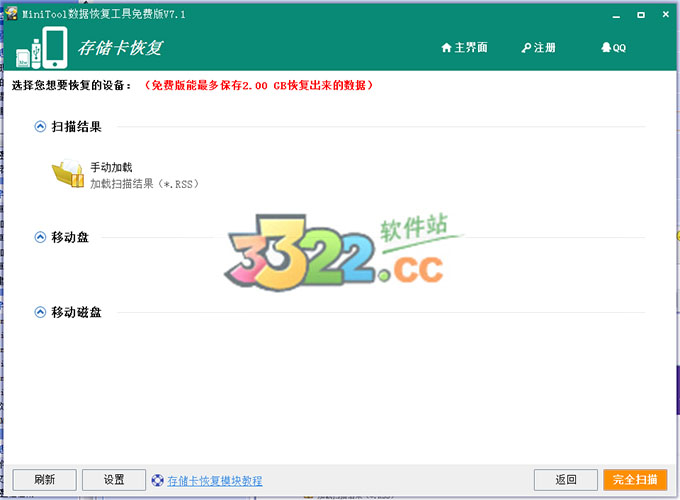The image size is (680, 500).
Task: Maximize the MiniTool window
Action: pyautogui.click(x=641, y=15)
